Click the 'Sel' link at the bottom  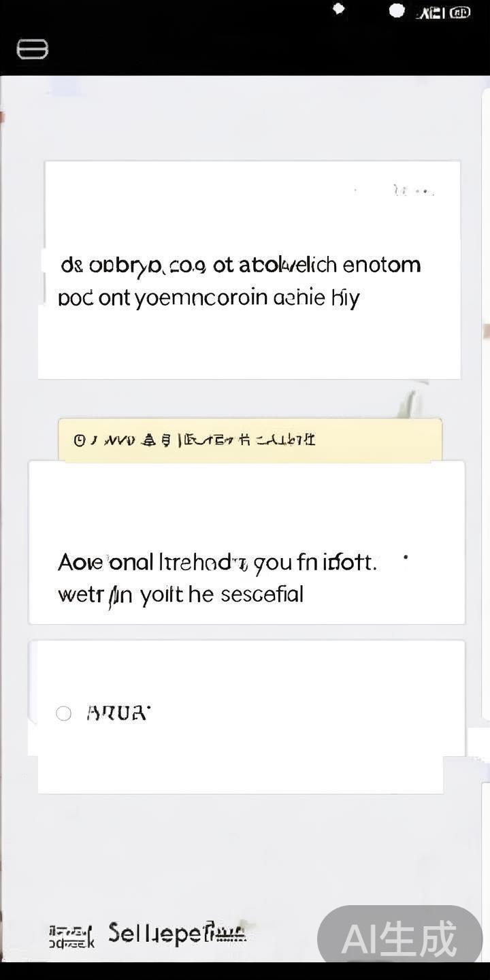point(177,932)
